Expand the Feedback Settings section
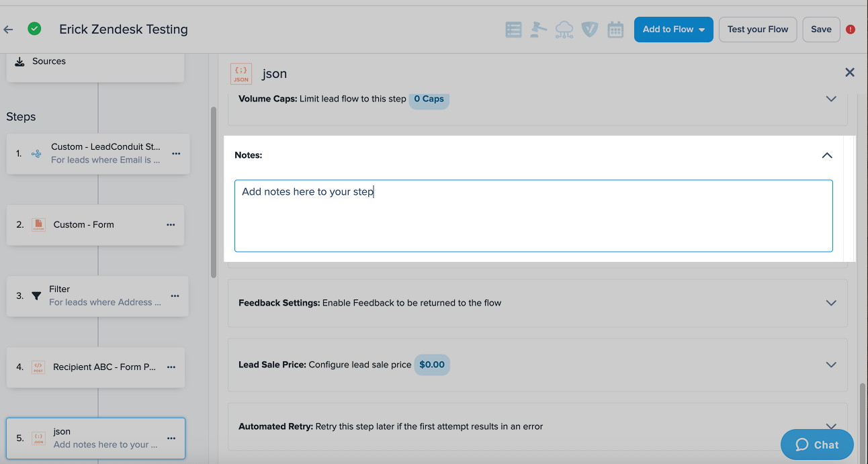The image size is (868, 464). click(x=831, y=303)
